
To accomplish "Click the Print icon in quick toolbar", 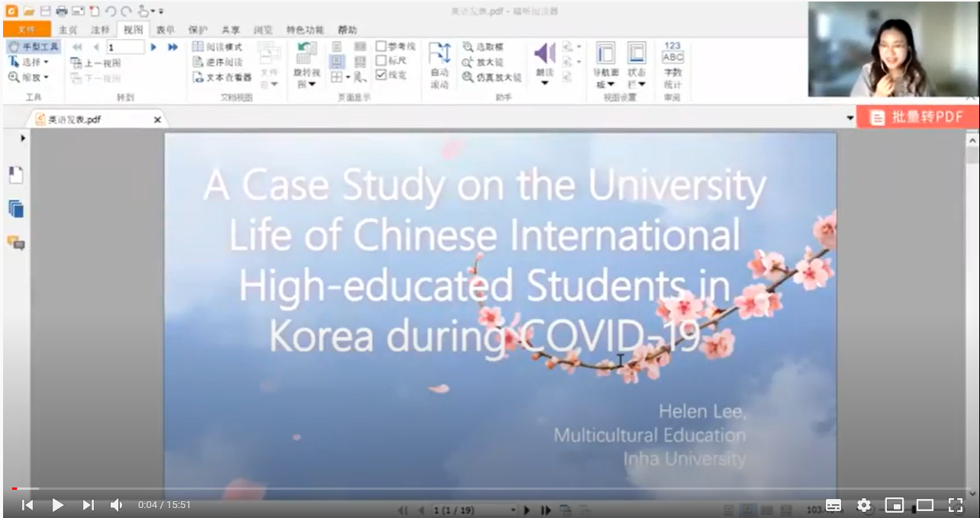I will (x=61, y=11).
